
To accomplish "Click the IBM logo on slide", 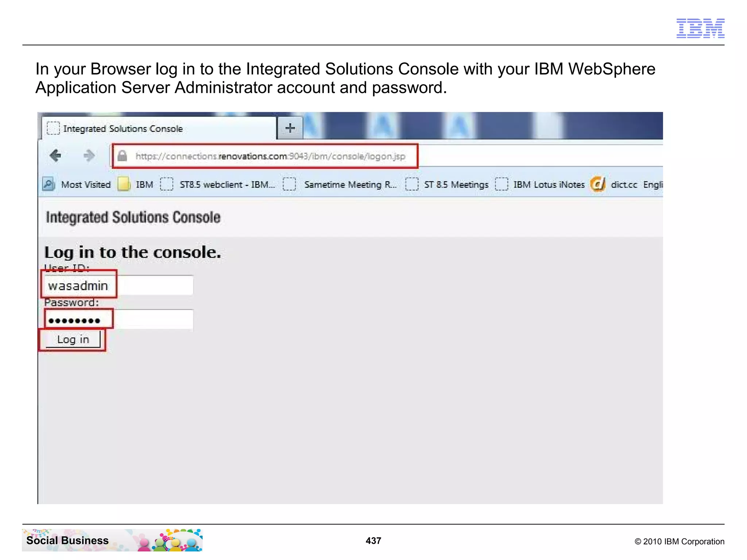I will [x=700, y=28].
